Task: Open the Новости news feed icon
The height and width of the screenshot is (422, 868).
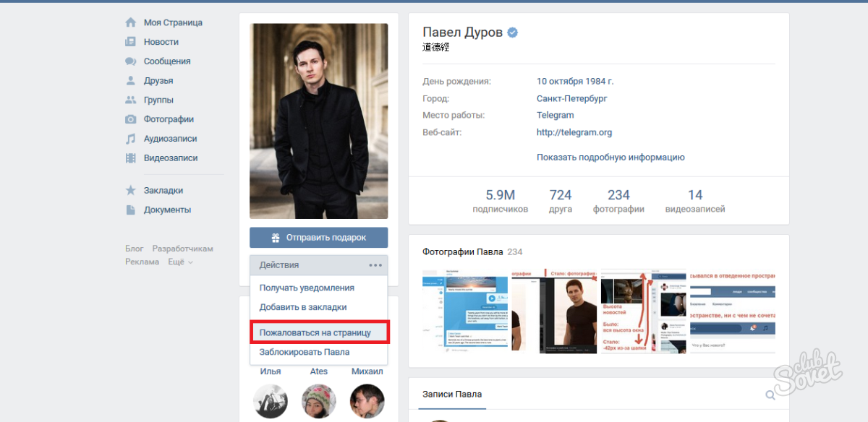Action: click(x=130, y=42)
